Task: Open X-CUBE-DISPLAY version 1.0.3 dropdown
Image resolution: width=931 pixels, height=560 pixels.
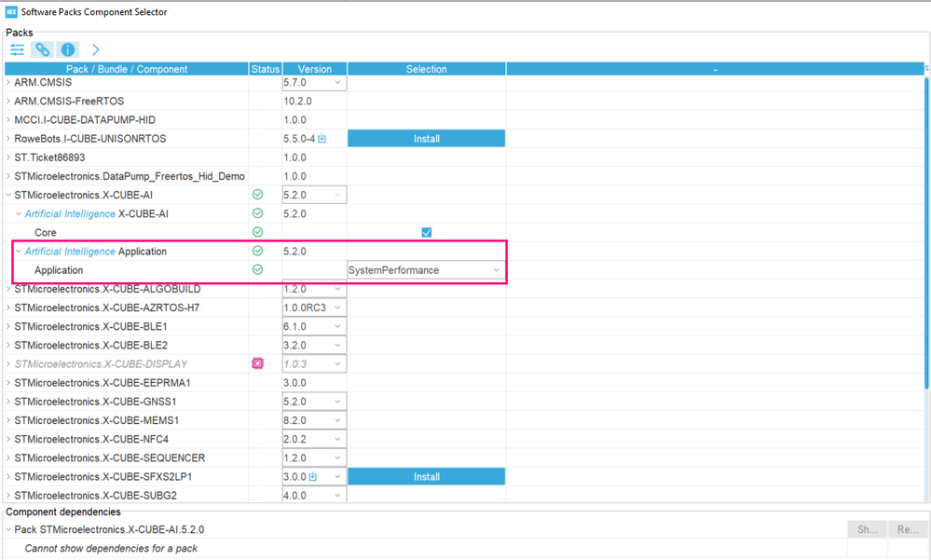Action: coord(314,364)
